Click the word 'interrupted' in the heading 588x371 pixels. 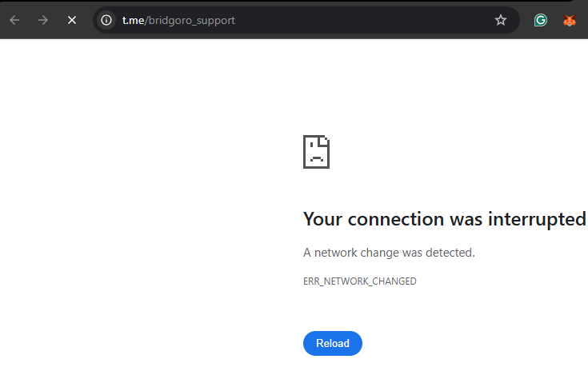[537, 219]
